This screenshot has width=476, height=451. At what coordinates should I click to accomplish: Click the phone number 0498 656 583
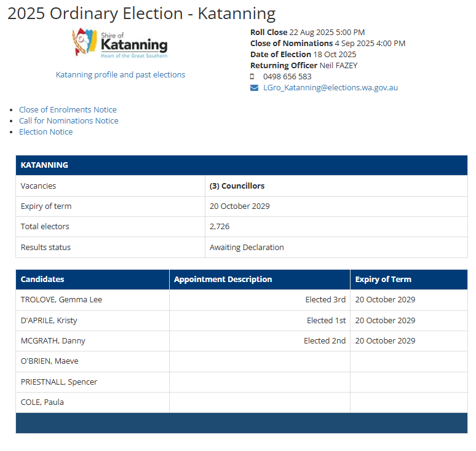(287, 77)
